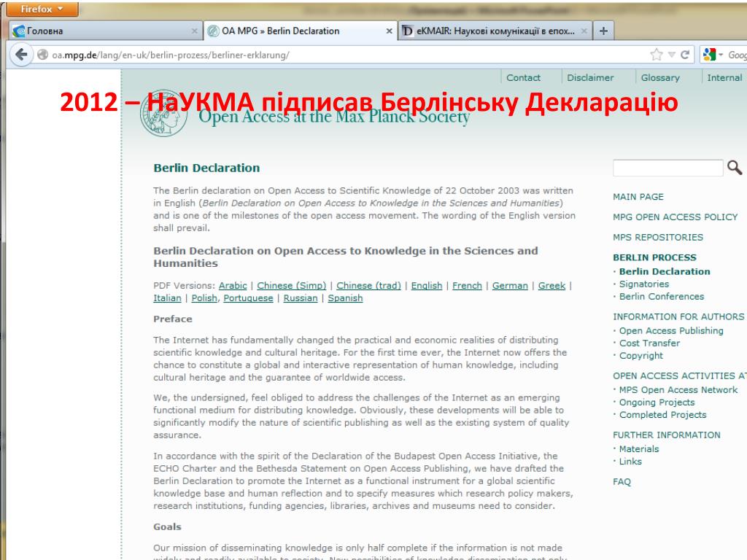Open the Polish PDF version
This screenshot has width=747, height=560.
click(204, 298)
